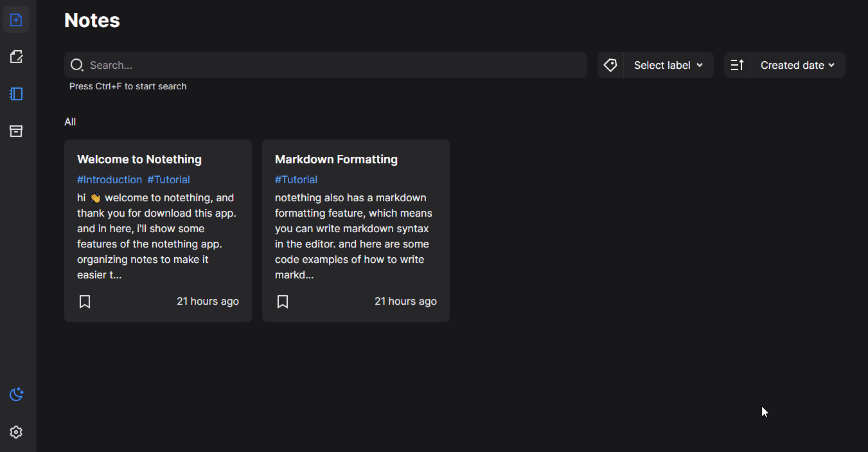The height and width of the screenshot is (452, 868).
Task: Click the 'Notes' page heading
Action: click(x=92, y=20)
